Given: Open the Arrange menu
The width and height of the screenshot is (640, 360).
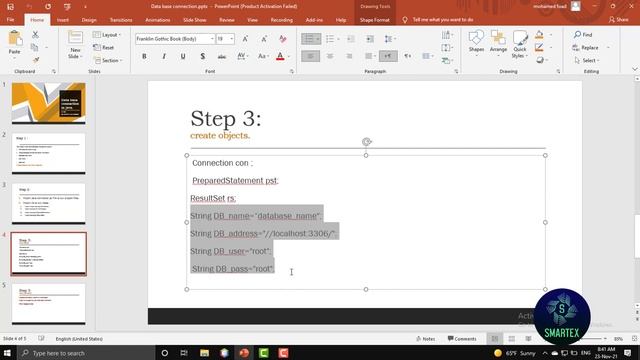Looking at the screenshot, I should pyautogui.click(x=498, y=42).
